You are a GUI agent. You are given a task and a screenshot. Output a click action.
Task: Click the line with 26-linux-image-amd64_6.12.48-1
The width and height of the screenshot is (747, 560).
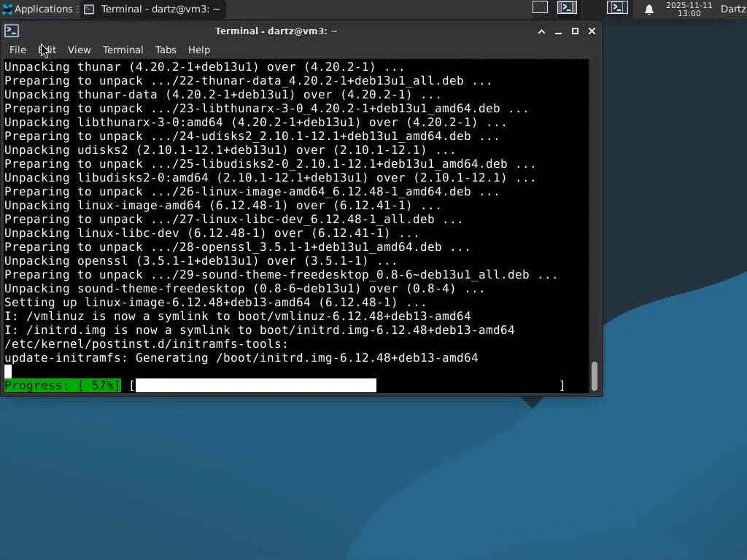pyautogui.click(x=252, y=191)
